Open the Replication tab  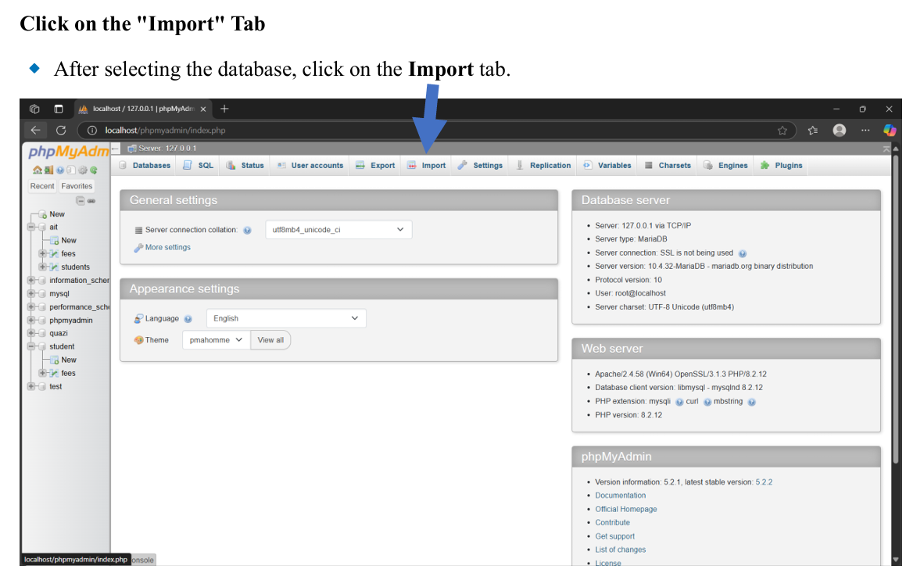coord(543,166)
